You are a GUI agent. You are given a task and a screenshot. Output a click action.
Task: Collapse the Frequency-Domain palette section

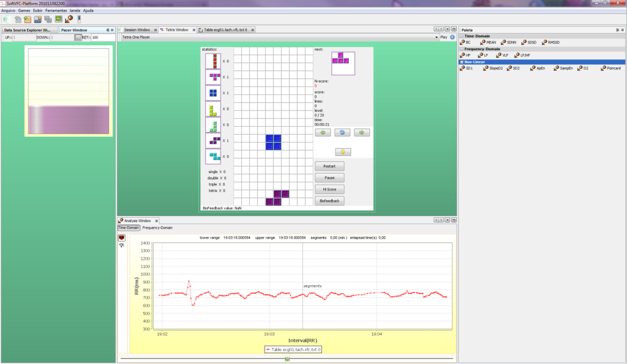(x=462, y=49)
